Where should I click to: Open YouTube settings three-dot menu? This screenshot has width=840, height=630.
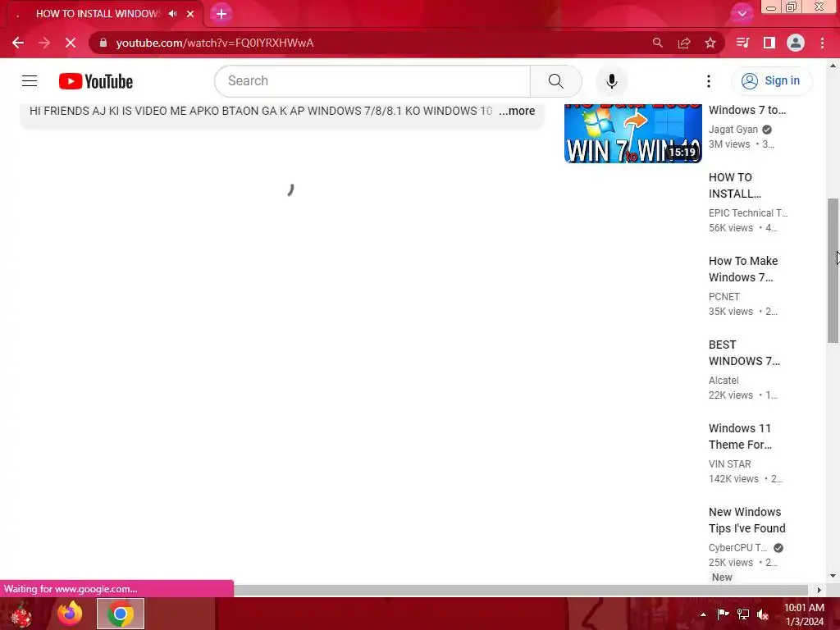pos(708,81)
